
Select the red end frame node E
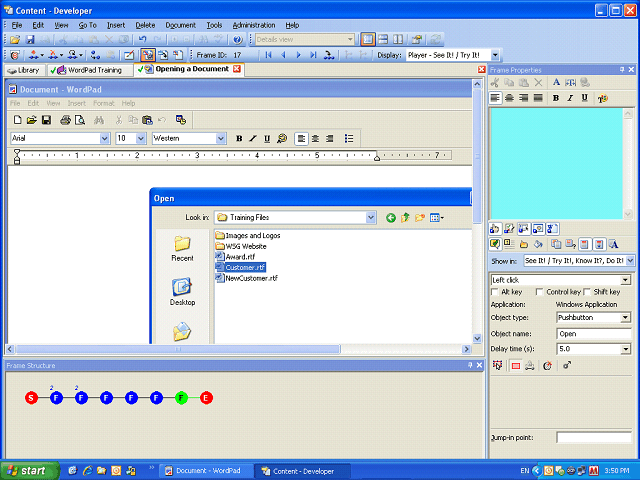[207, 398]
